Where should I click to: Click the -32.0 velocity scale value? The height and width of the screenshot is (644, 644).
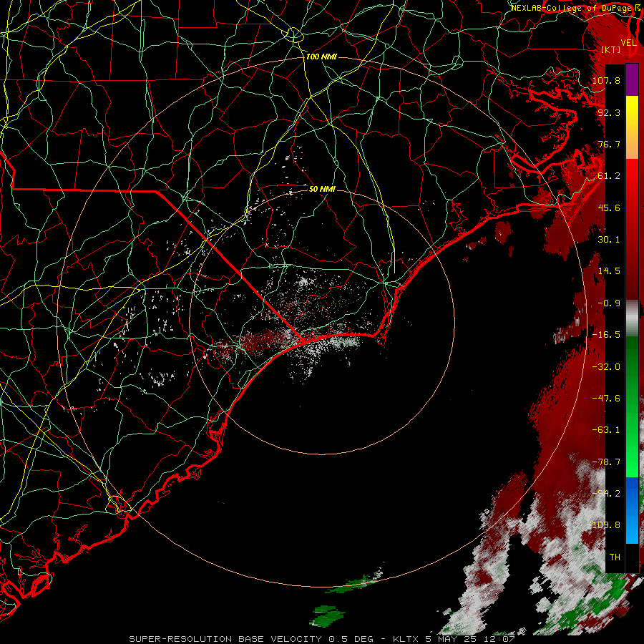606,367
